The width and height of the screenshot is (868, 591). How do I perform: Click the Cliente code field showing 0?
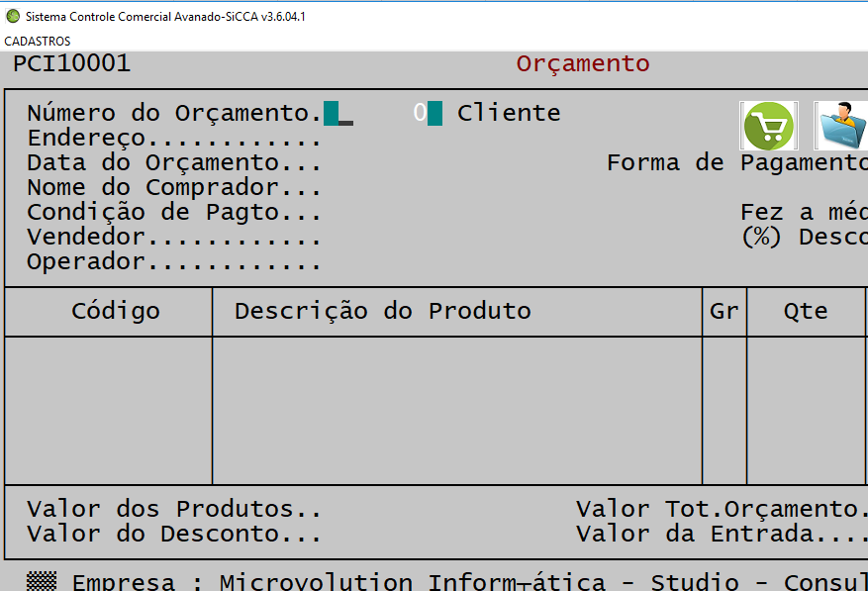click(x=428, y=114)
